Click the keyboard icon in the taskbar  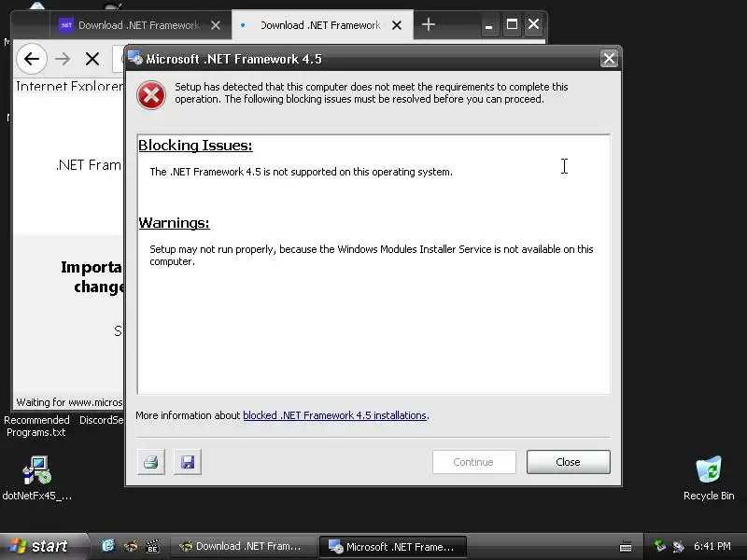click(626, 546)
